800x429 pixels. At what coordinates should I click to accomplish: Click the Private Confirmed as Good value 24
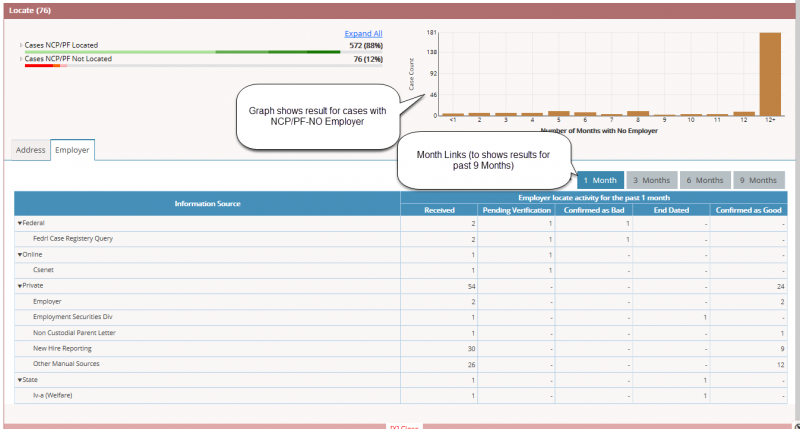781,287
